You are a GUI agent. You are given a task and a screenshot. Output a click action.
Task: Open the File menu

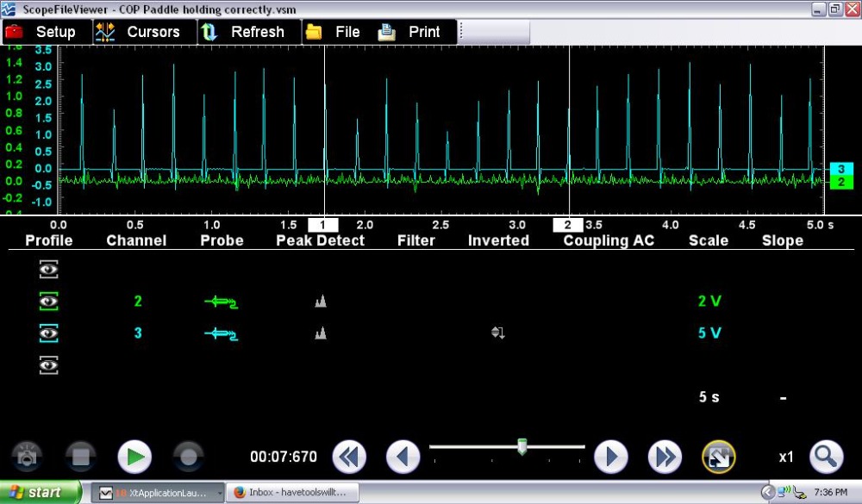click(339, 32)
